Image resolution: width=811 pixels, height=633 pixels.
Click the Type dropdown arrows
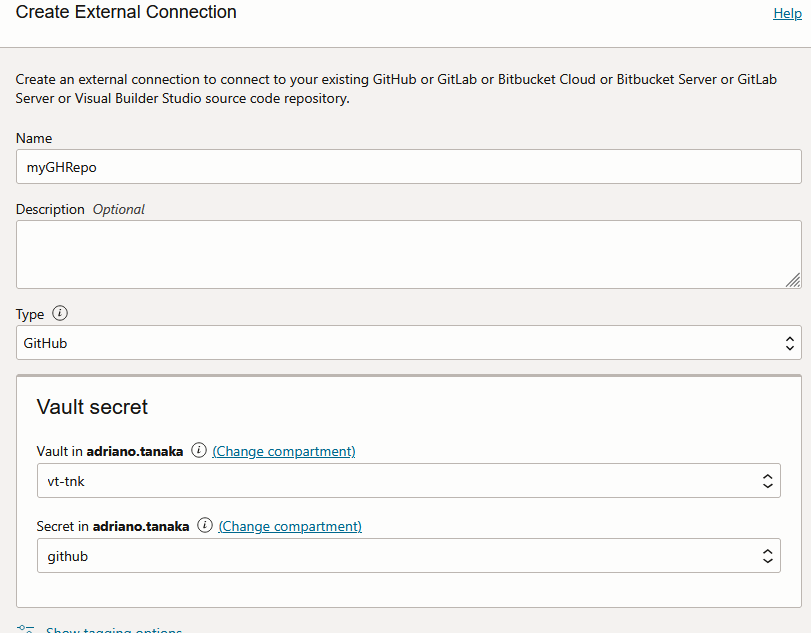point(790,343)
